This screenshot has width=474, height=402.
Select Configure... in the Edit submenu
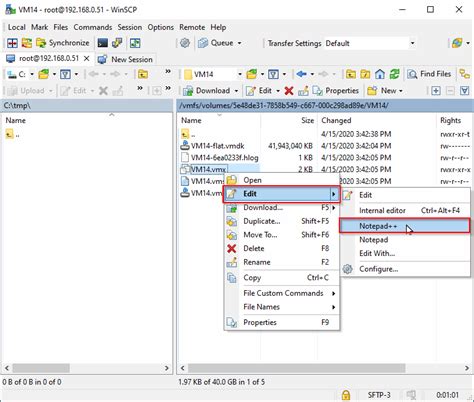pos(405,269)
